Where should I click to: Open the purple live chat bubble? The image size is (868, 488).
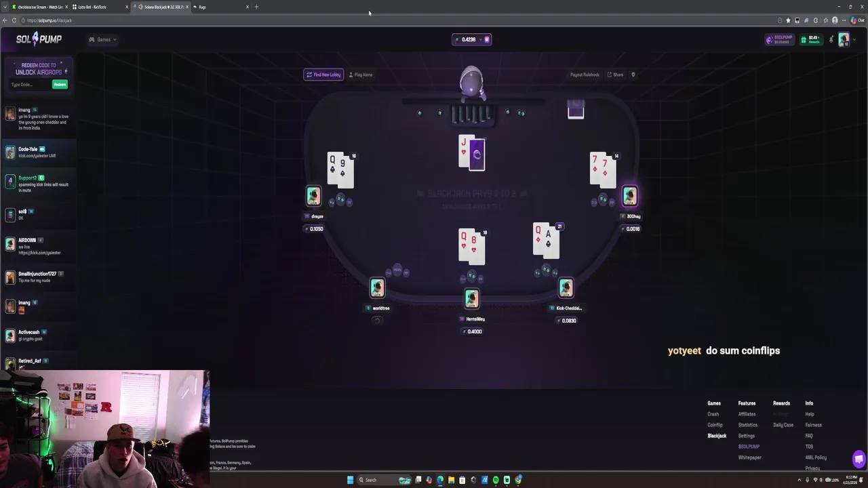click(859, 458)
